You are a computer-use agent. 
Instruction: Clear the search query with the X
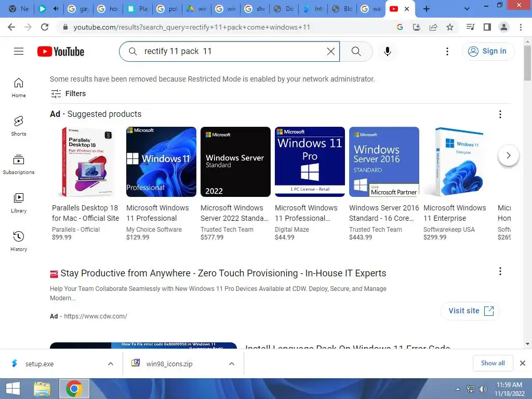coord(330,51)
